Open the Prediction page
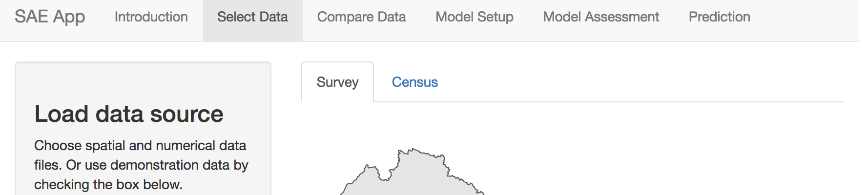The image size is (868, 195). [x=719, y=17]
